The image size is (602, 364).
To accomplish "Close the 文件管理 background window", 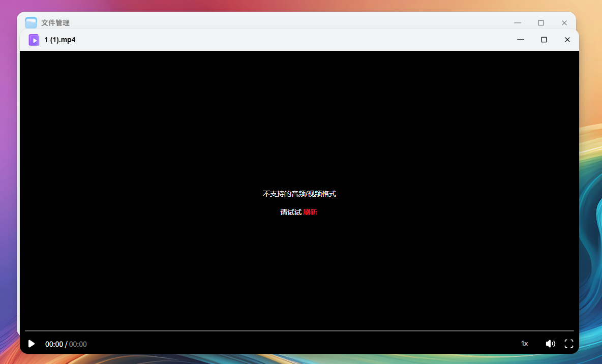I will pos(564,23).
